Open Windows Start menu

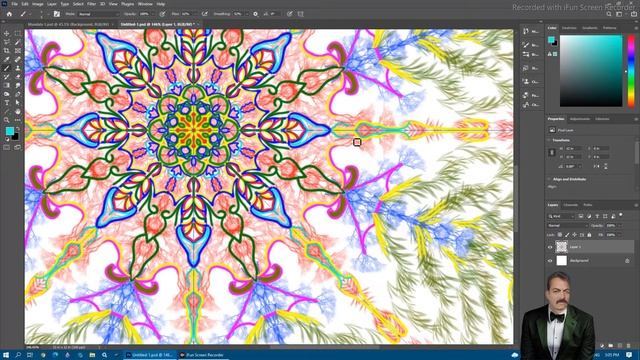pyautogui.click(x=6, y=355)
